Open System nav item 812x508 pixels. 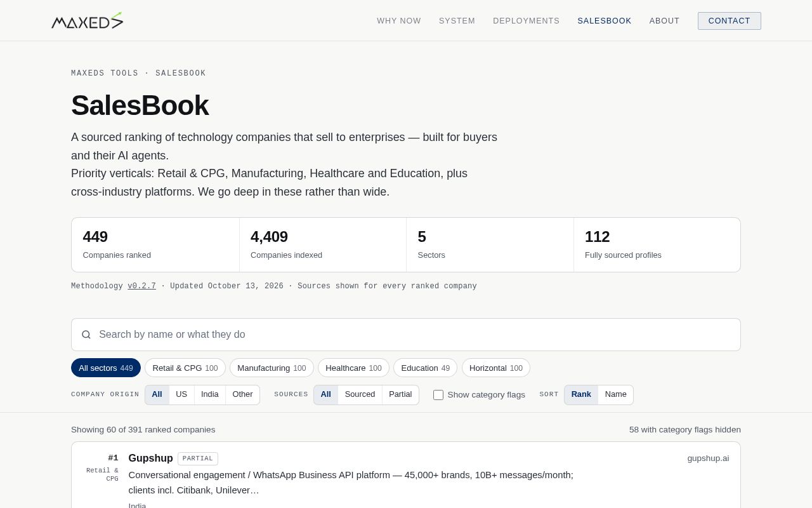457,21
